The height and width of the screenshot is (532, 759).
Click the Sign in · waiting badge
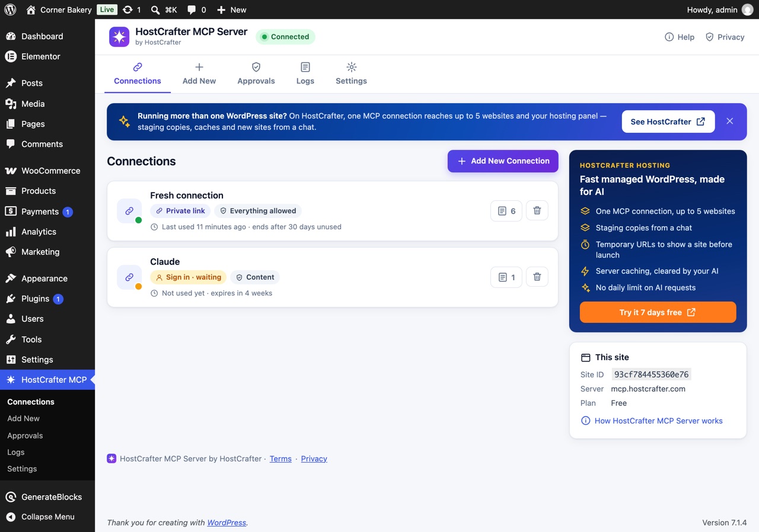click(189, 277)
